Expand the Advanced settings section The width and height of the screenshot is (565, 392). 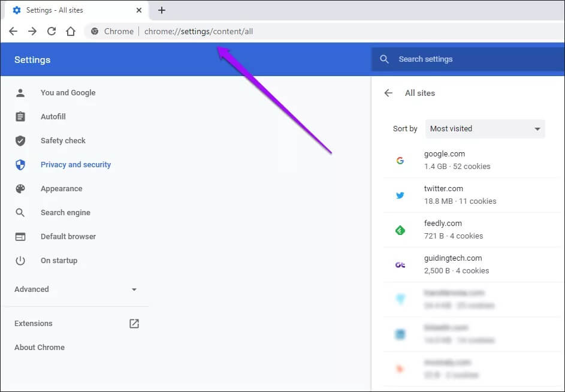(75, 290)
